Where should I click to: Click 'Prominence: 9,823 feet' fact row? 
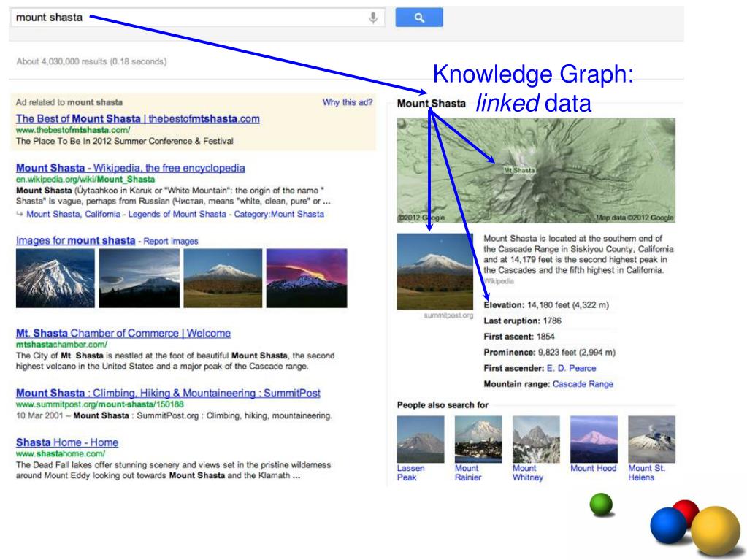pos(549,353)
